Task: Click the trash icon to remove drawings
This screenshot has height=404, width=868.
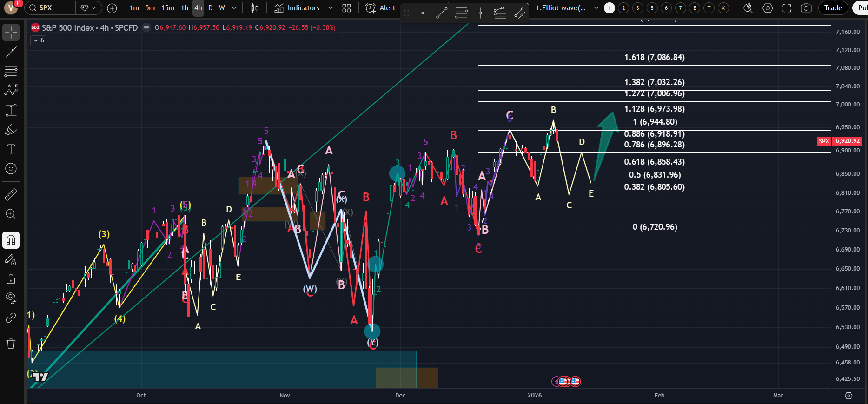Action: click(11, 344)
